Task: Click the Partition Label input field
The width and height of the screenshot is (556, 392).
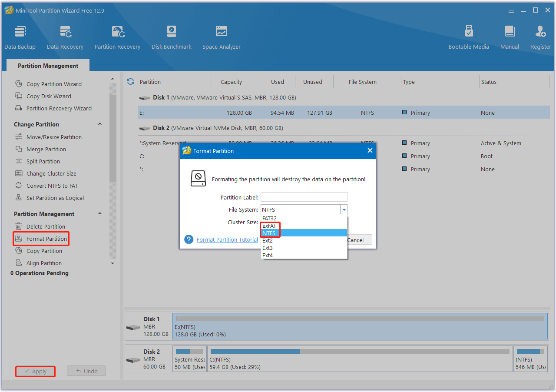Action: (x=304, y=196)
